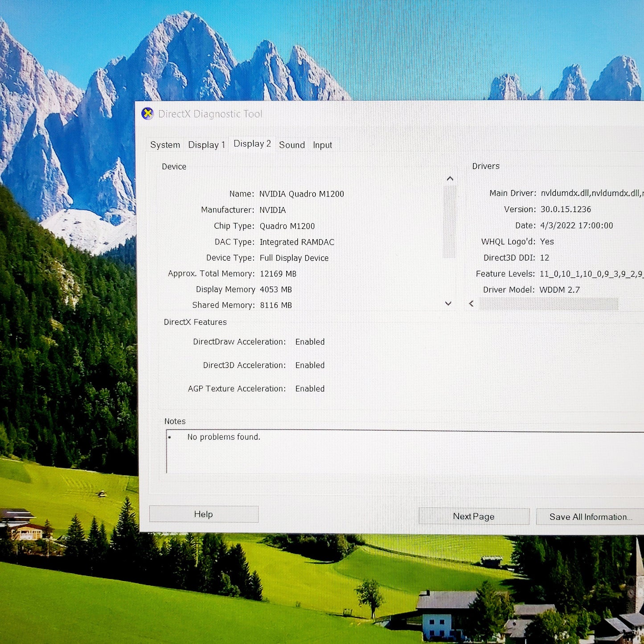Click the Device list scroll-down arrow
The height and width of the screenshot is (644, 644).
448,304
